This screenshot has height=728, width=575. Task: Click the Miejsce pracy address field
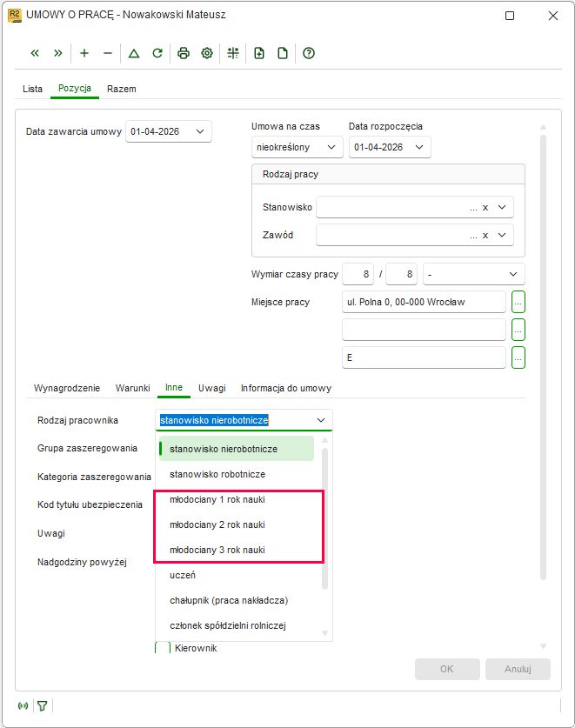coord(424,303)
